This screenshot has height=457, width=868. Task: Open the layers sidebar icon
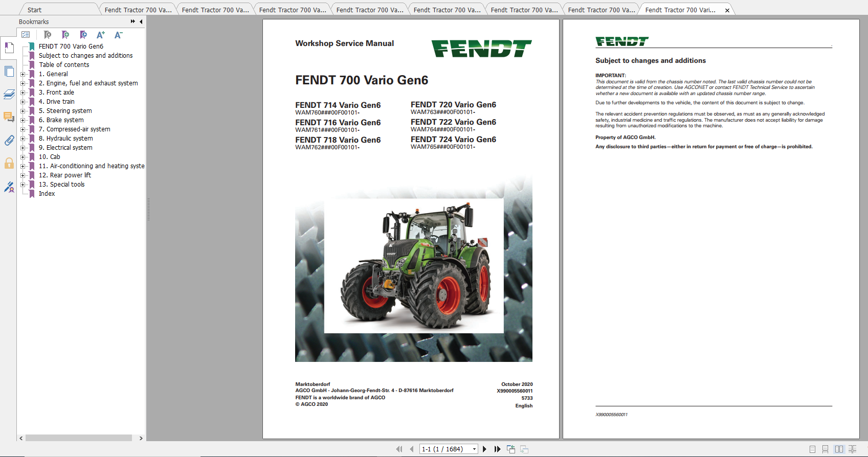point(9,94)
